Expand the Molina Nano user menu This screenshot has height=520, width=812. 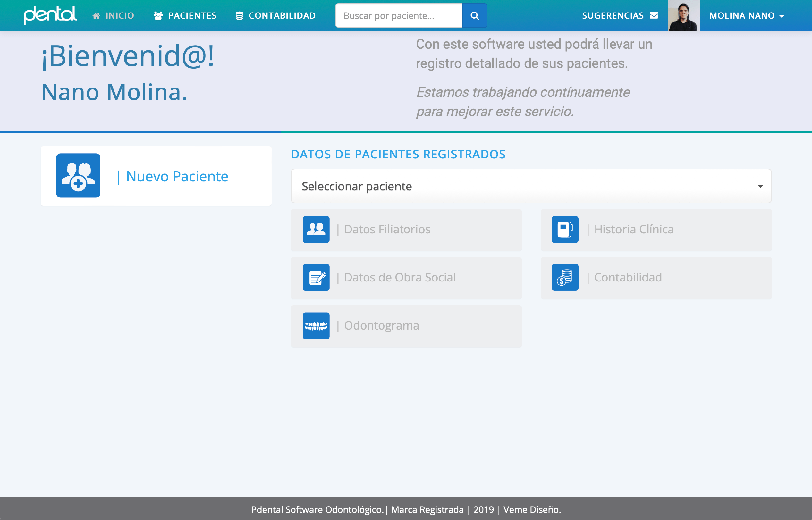[x=747, y=15]
